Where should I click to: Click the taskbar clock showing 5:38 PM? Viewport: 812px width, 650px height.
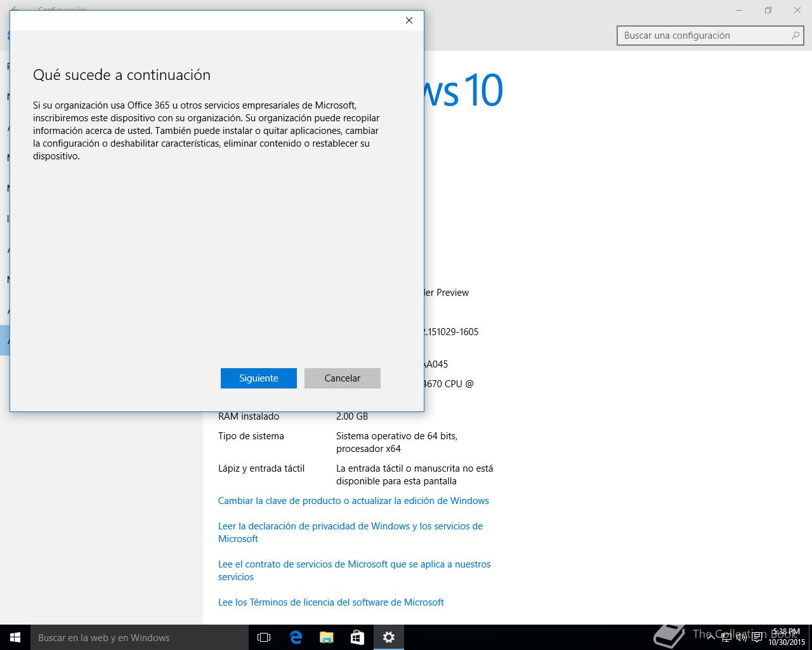coord(787,637)
